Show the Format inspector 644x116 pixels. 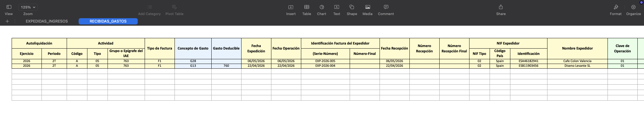(616, 7)
